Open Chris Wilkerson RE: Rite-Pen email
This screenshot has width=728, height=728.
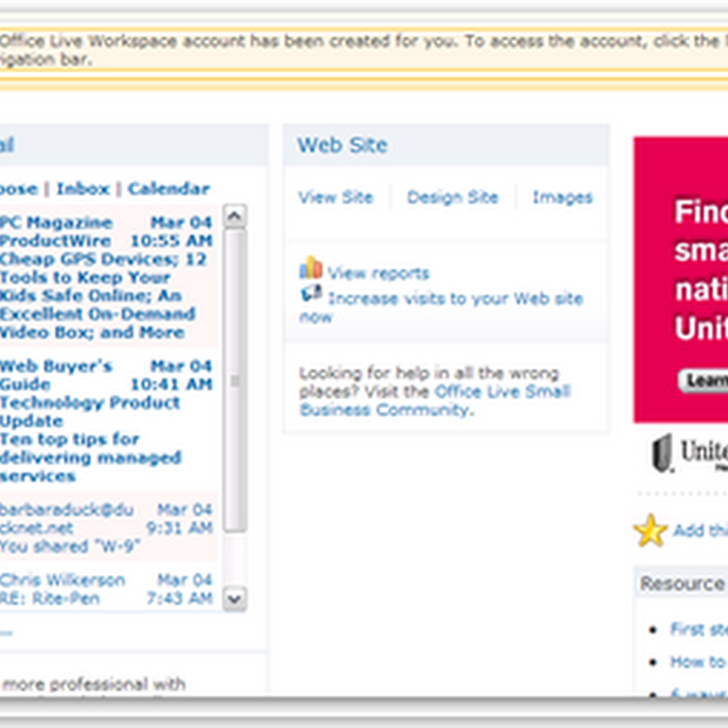106,589
